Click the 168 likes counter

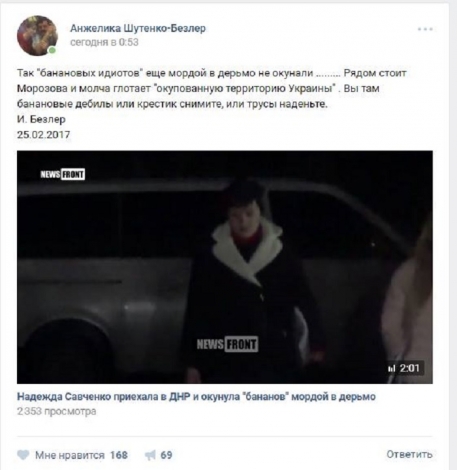click(x=119, y=455)
